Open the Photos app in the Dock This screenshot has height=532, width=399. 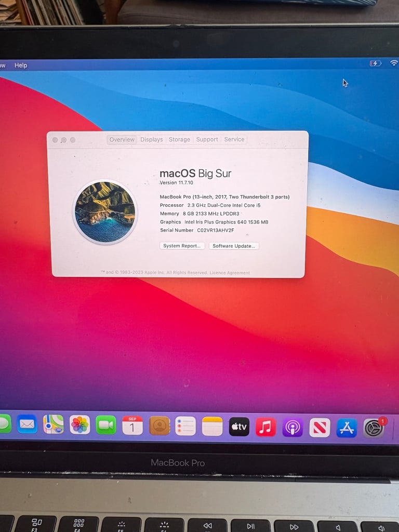pyautogui.click(x=79, y=424)
